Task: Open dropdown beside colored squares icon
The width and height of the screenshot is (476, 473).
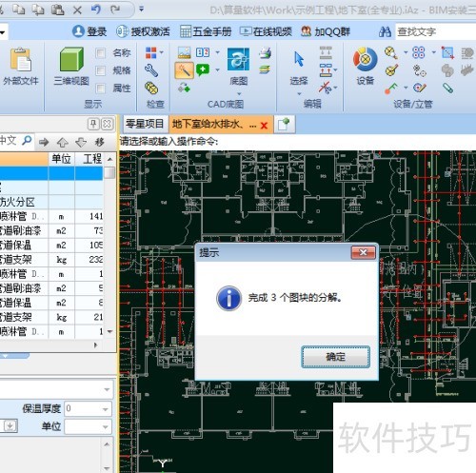Action: (162, 52)
